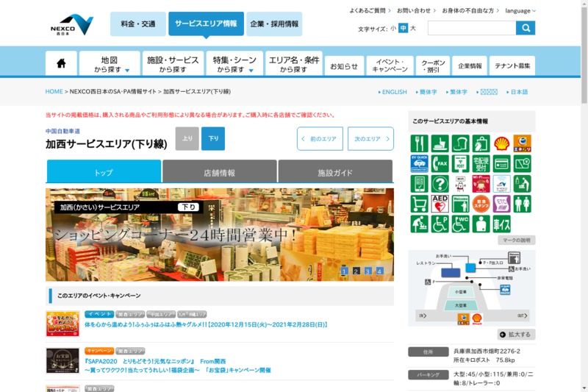The image size is (588, 392).
Task: Expand 特集・シーンから探す menu
Action: pyautogui.click(x=234, y=64)
